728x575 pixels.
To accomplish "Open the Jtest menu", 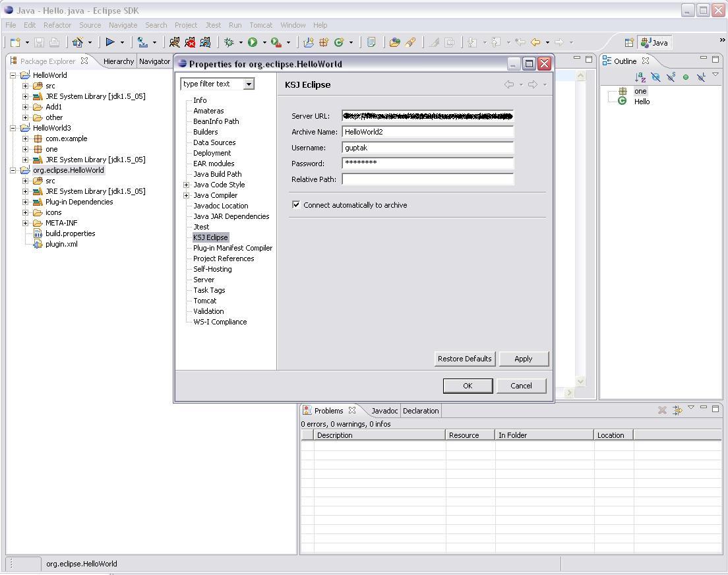I will pyautogui.click(x=213, y=25).
